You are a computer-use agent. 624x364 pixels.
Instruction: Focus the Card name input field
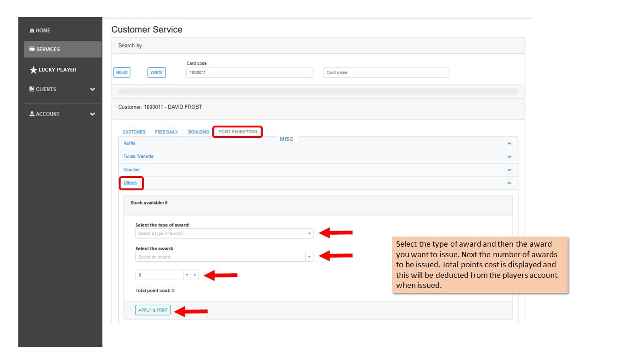(x=387, y=72)
